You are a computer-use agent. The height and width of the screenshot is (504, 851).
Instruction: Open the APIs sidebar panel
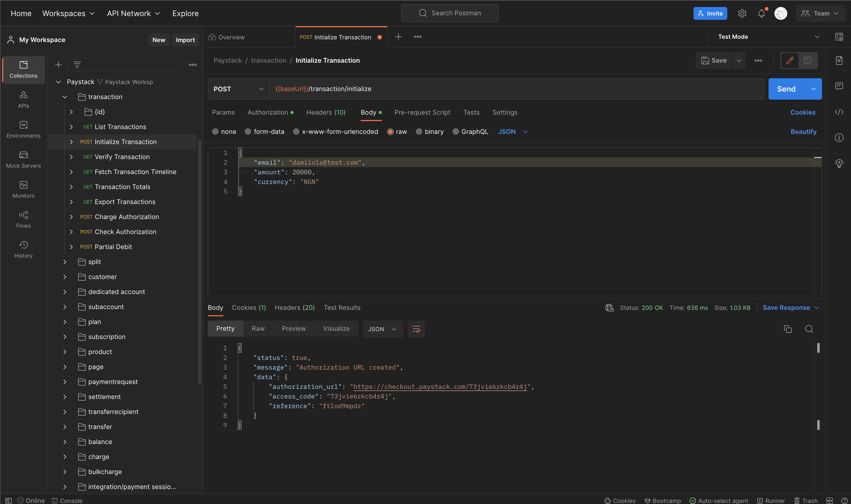coord(24,100)
